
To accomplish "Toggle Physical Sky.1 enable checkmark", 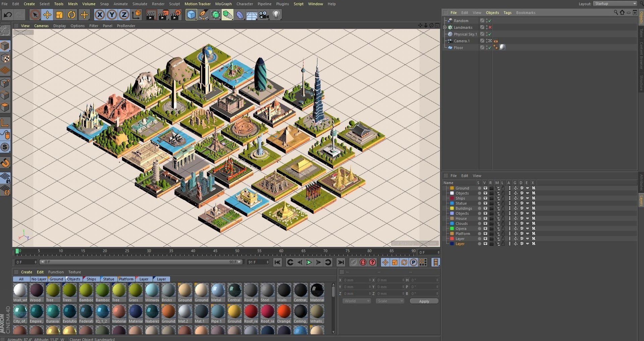I will click(x=490, y=34).
